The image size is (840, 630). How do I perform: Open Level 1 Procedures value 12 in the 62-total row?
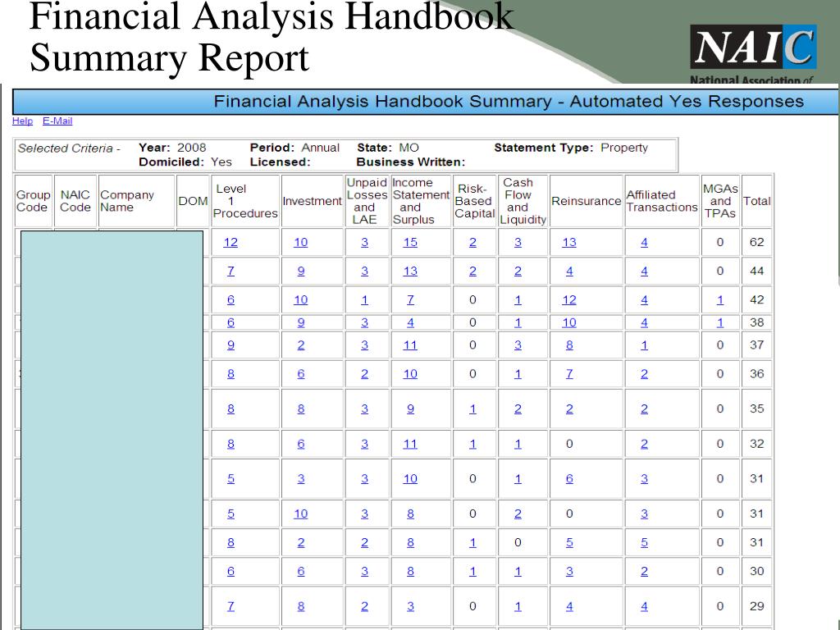[231, 242]
